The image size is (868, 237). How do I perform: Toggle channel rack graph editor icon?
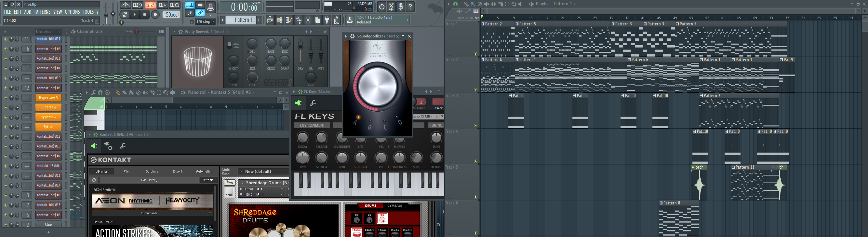[161, 32]
